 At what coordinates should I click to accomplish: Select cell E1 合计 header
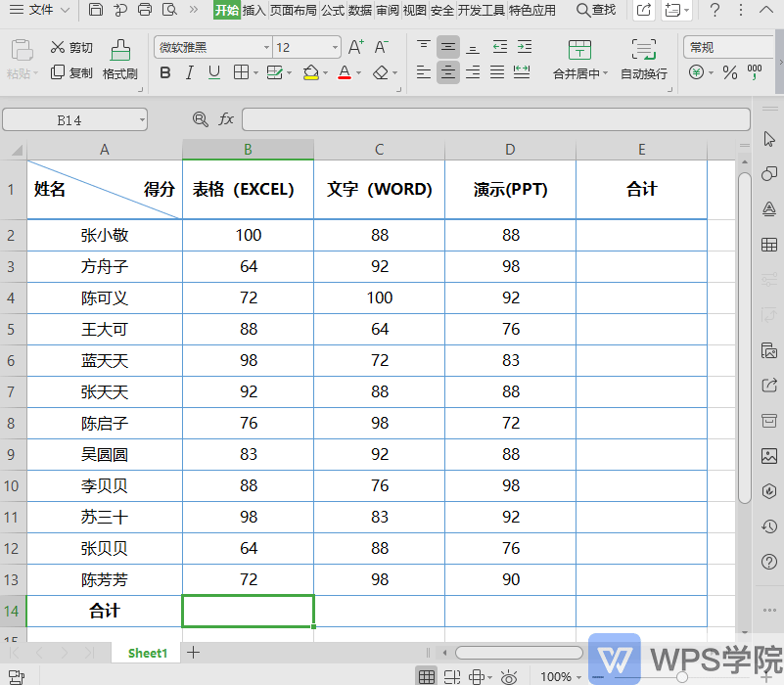(641, 190)
